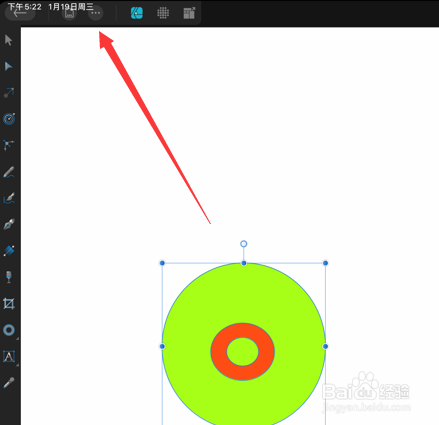The width and height of the screenshot is (439, 425).
Task: Select the Vector Crop tool
Action: (x=9, y=303)
